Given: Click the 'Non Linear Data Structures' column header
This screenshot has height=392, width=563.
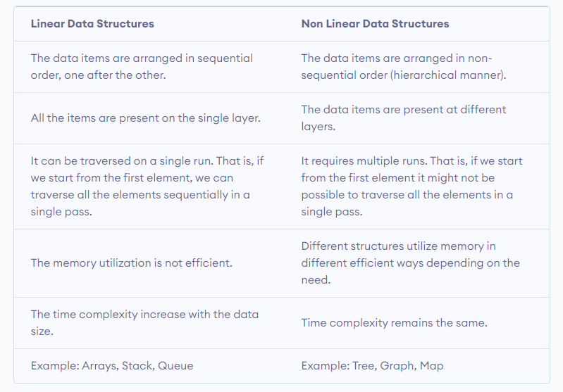Looking at the screenshot, I should (375, 24).
